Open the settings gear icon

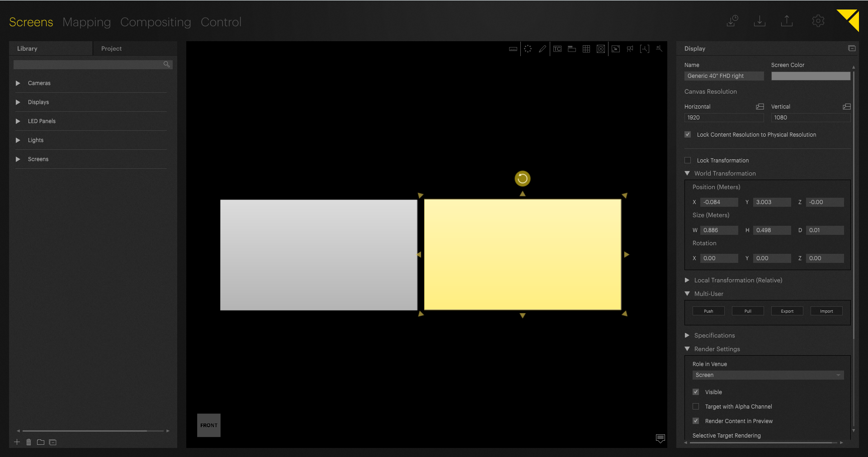point(818,21)
